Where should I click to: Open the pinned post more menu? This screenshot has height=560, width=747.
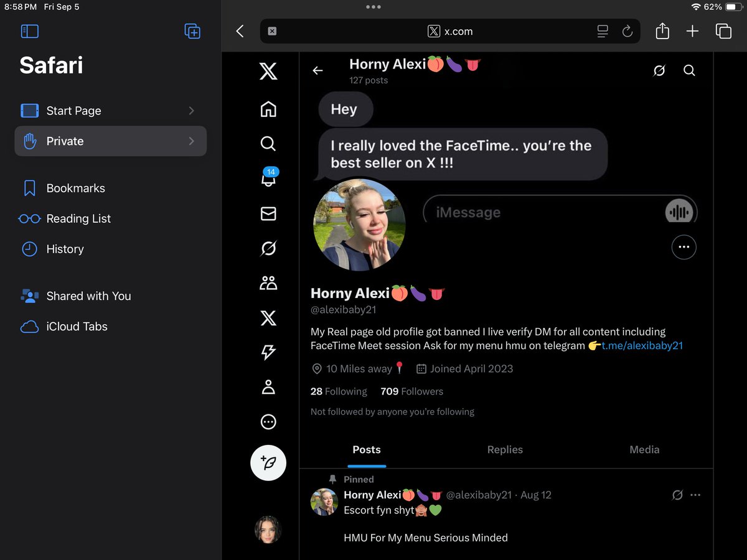click(695, 495)
